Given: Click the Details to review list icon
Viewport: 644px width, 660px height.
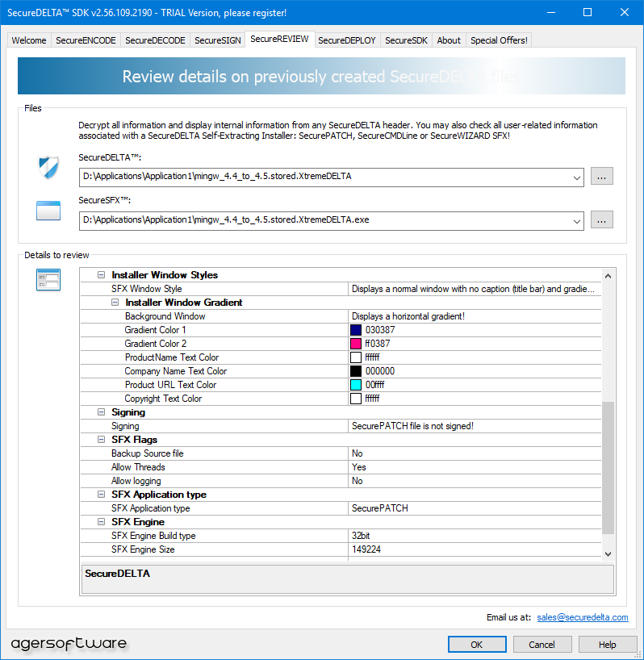Looking at the screenshot, I should tap(48, 280).
